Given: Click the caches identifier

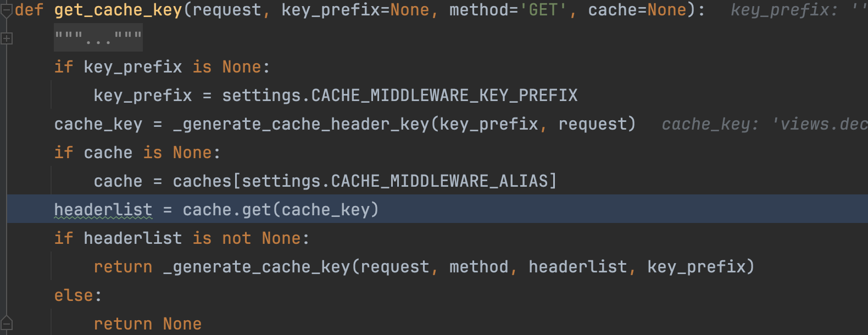Looking at the screenshot, I should [202, 181].
